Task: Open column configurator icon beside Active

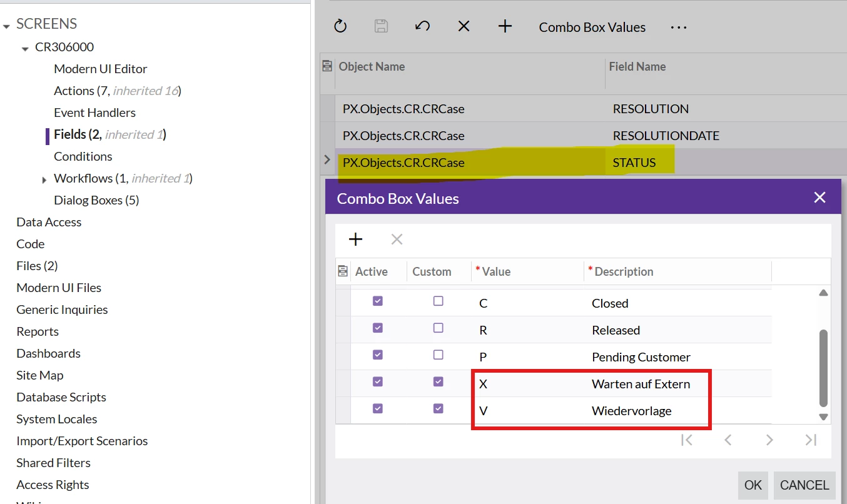Action: (342, 271)
